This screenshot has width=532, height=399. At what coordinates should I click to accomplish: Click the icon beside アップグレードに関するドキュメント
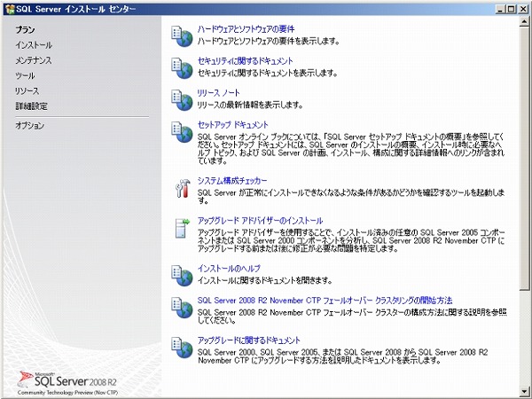click(182, 348)
